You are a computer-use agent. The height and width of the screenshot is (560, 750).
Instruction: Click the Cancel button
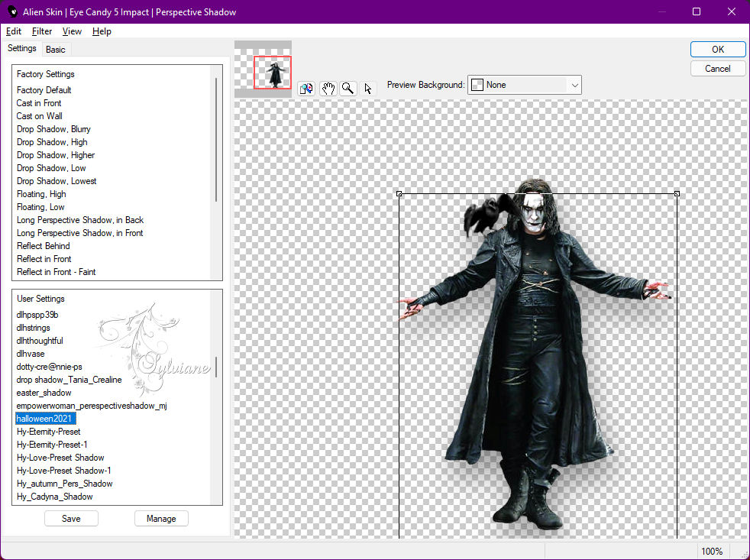coord(717,69)
